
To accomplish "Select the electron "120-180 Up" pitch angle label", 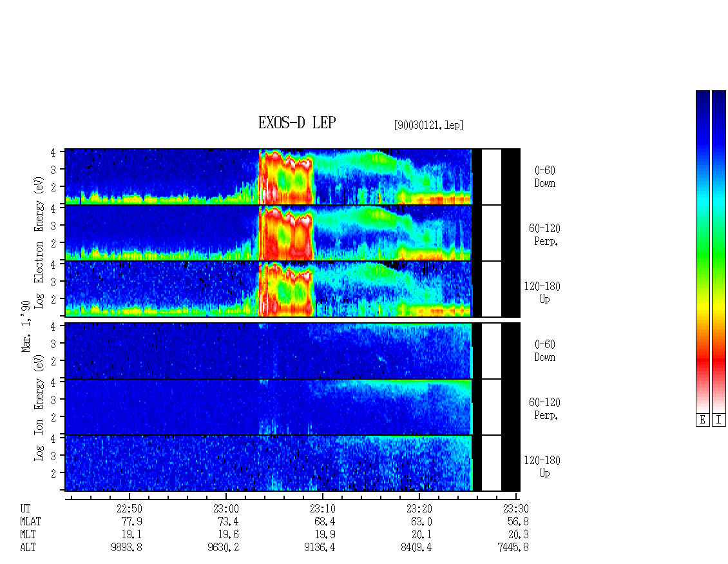I will tap(542, 293).
